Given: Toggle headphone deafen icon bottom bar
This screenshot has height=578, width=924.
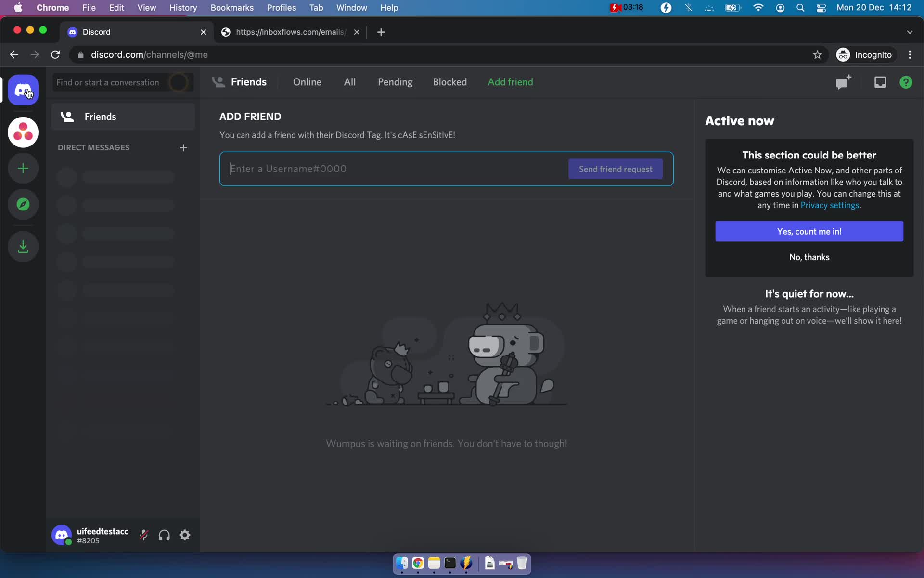Looking at the screenshot, I should (x=164, y=535).
